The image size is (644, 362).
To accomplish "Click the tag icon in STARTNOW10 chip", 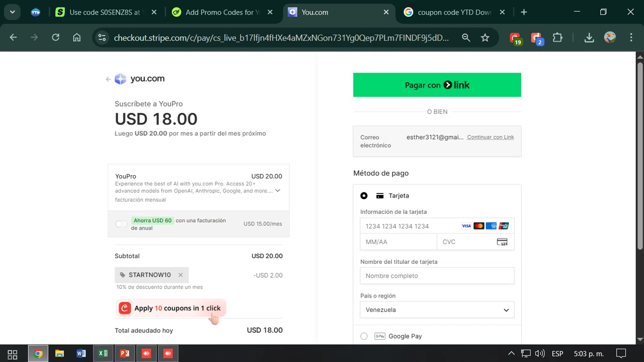I will [122, 275].
